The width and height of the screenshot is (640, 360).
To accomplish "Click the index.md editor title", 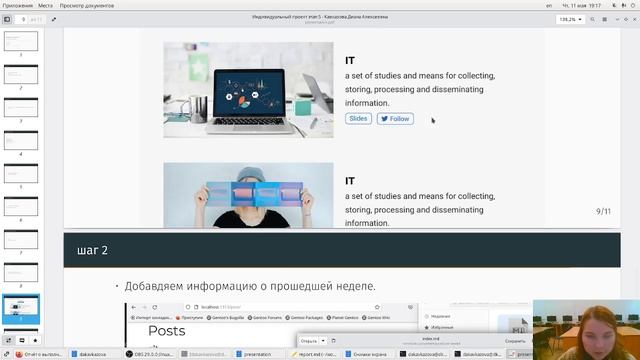I will (x=430, y=339).
